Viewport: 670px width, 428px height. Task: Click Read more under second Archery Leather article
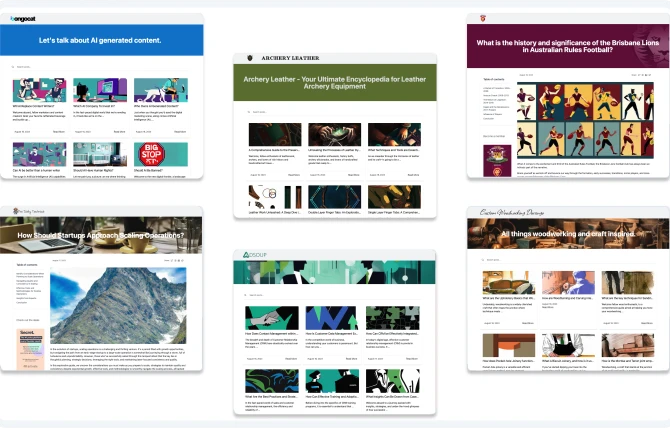click(354, 175)
